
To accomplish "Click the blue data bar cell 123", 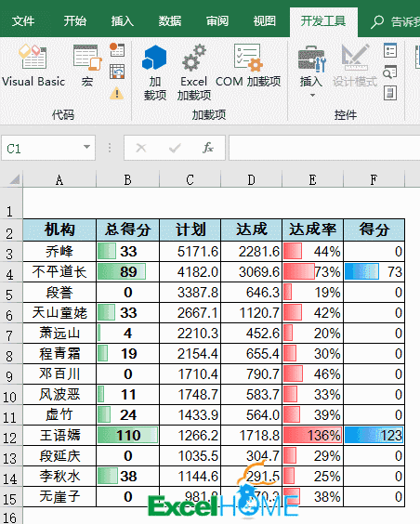I will pyautogui.click(x=374, y=436).
